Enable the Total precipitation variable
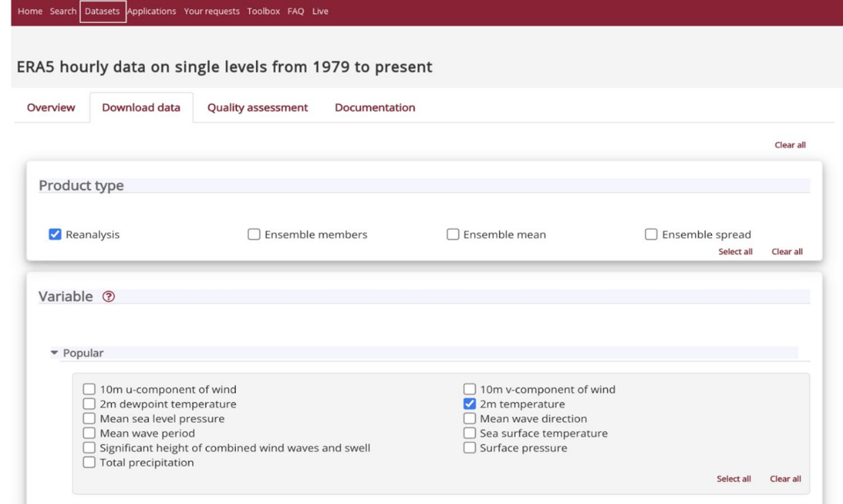This screenshot has width=843, height=504. [x=89, y=462]
